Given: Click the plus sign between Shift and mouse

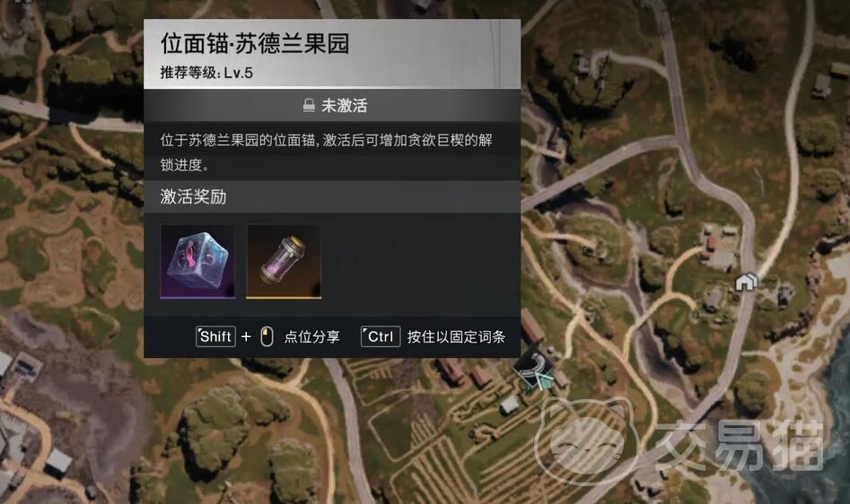Looking at the screenshot, I should click(x=246, y=336).
